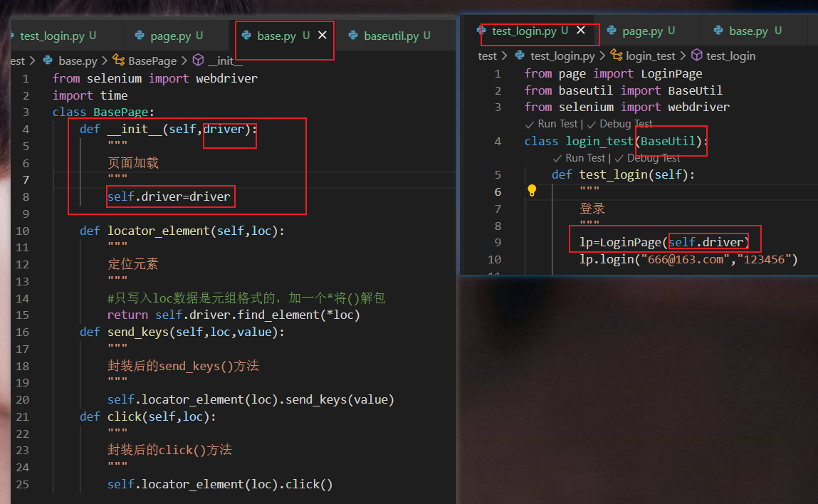Open baseutil.py tab in left editor

(397, 36)
